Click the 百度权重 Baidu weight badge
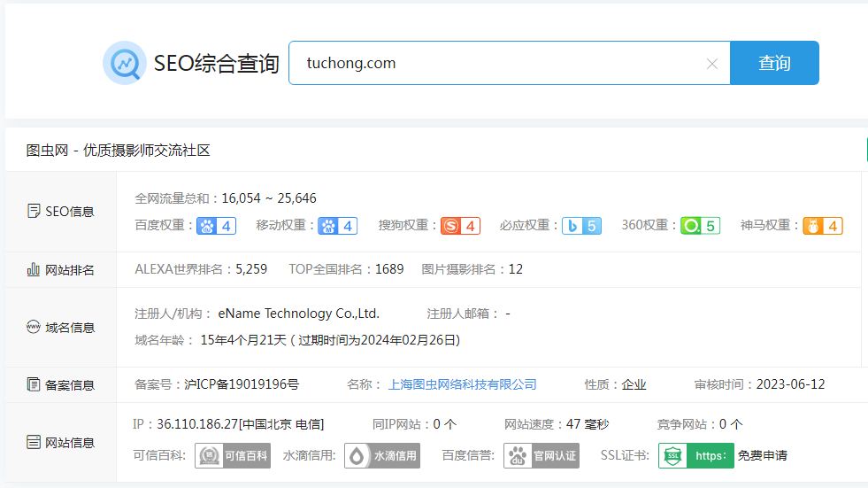Image resolution: width=868 pixels, height=488 pixels. (217, 226)
